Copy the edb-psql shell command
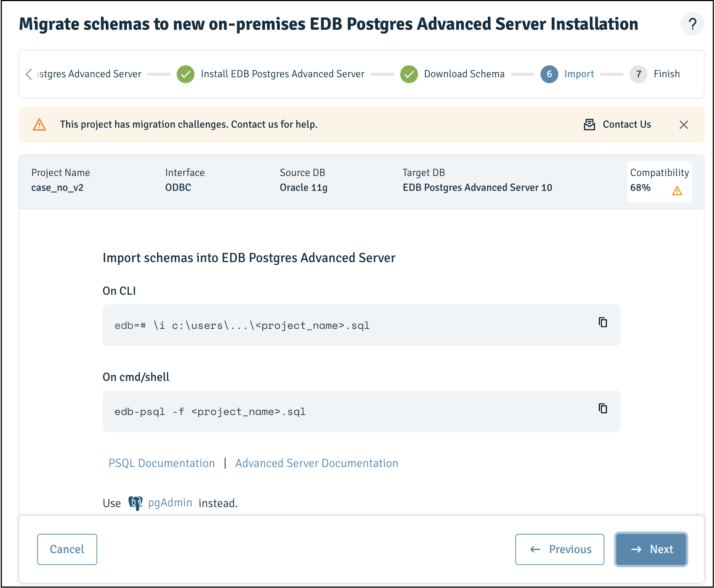The image size is (715, 588). tap(603, 408)
